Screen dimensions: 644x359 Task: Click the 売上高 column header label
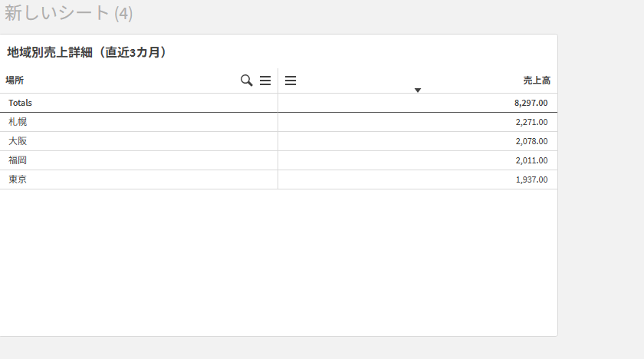[537, 81]
